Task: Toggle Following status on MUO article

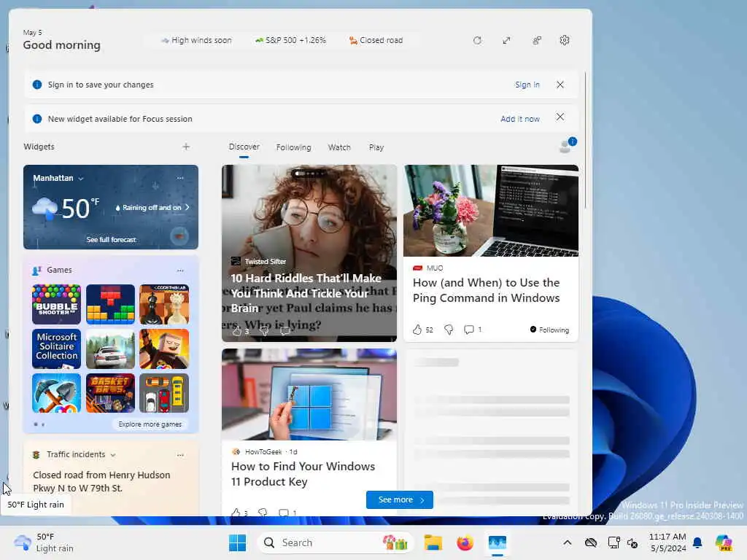Action: pyautogui.click(x=549, y=330)
